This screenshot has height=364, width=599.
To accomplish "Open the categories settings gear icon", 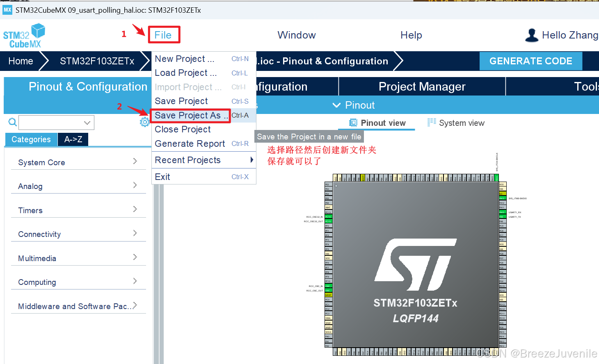I will tap(144, 122).
